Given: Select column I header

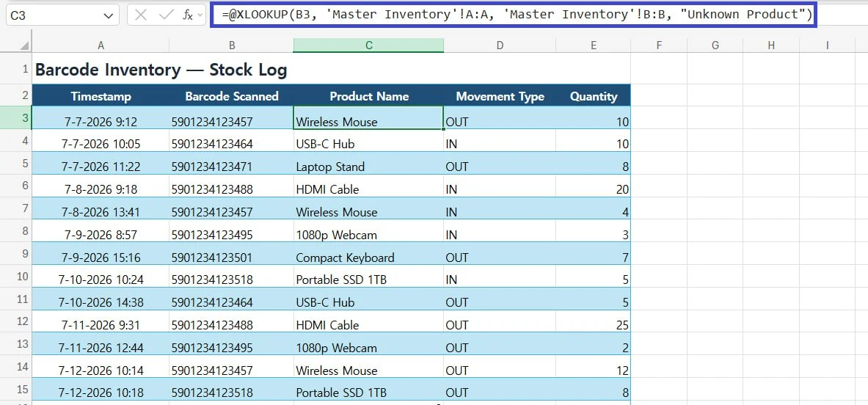Looking at the screenshot, I should click(828, 45).
